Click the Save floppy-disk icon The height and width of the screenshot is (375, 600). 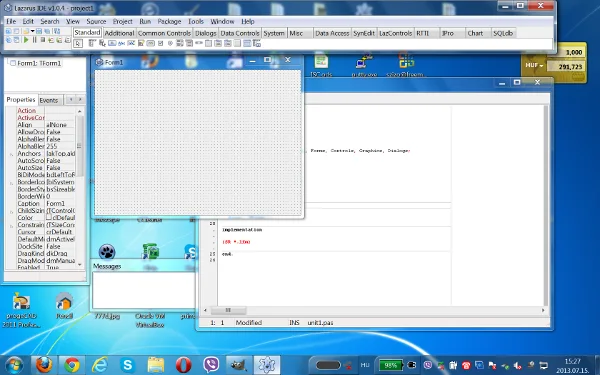(x=39, y=31)
